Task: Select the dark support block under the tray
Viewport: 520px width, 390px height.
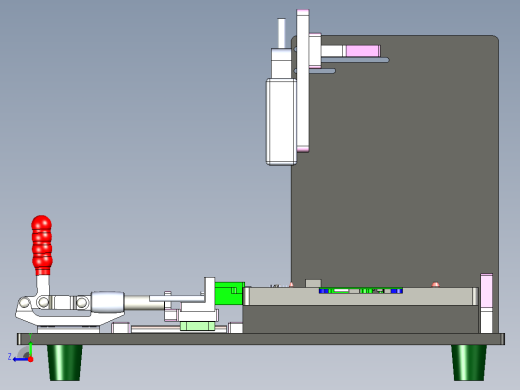Action: click(361, 319)
